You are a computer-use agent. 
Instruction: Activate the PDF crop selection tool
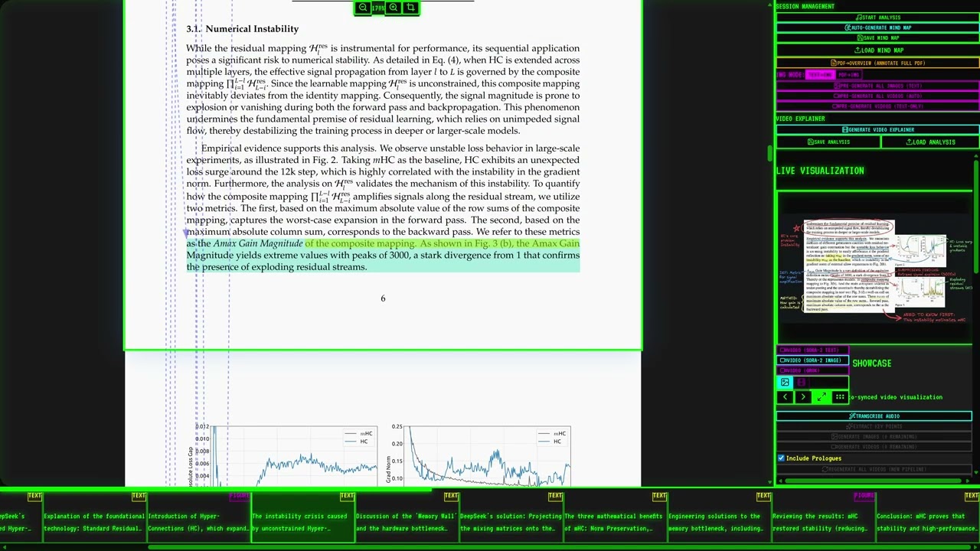pyautogui.click(x=410, y=8)
